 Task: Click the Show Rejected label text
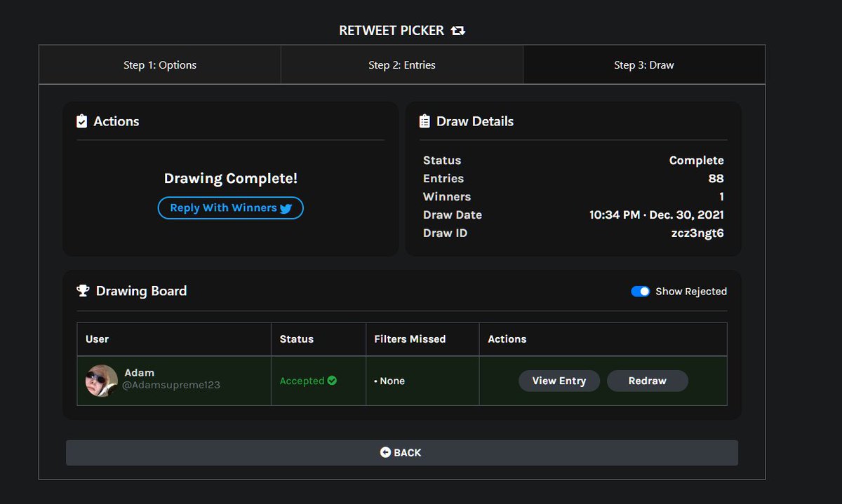(691, 292)
